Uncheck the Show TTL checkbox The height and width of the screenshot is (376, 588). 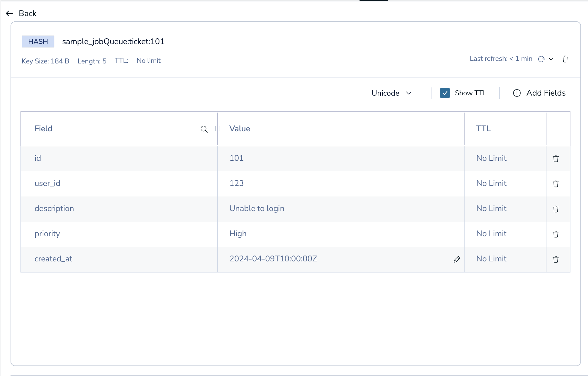[x=445, y=93]
